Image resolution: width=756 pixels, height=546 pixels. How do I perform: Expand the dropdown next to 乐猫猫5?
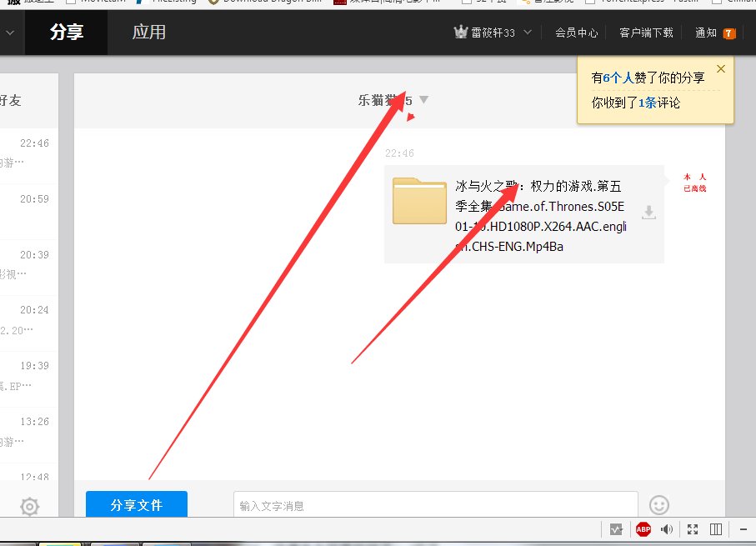coord(424,98)
